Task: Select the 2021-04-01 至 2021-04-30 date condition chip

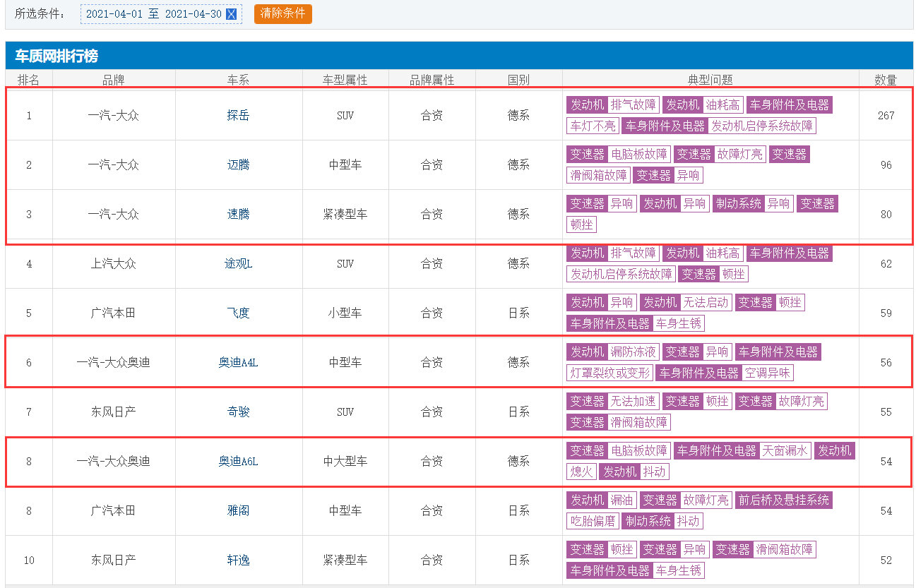Action: tap(161, 14)
